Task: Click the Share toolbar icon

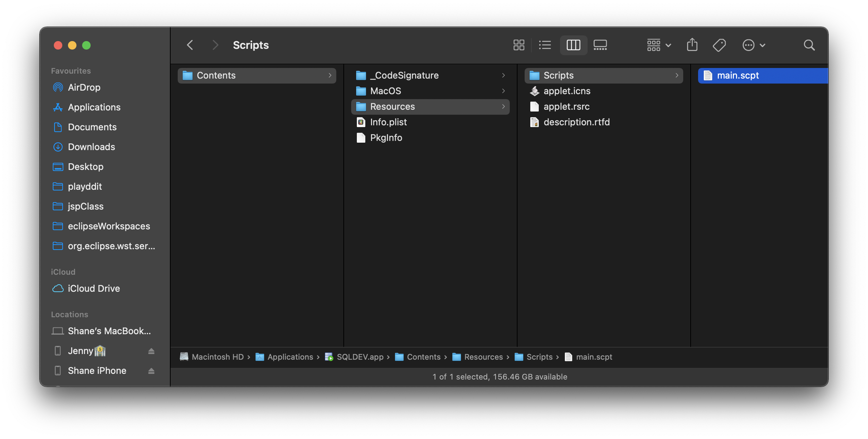Action: click(x=692, y=45)
